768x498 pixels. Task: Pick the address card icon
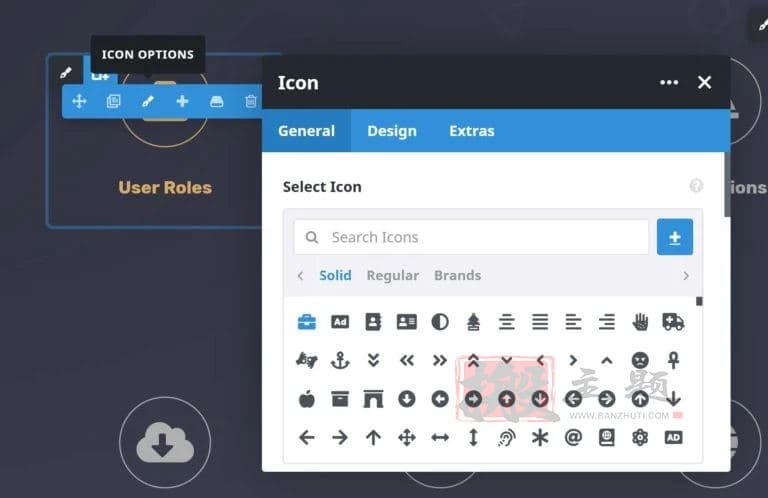point(407,322)
